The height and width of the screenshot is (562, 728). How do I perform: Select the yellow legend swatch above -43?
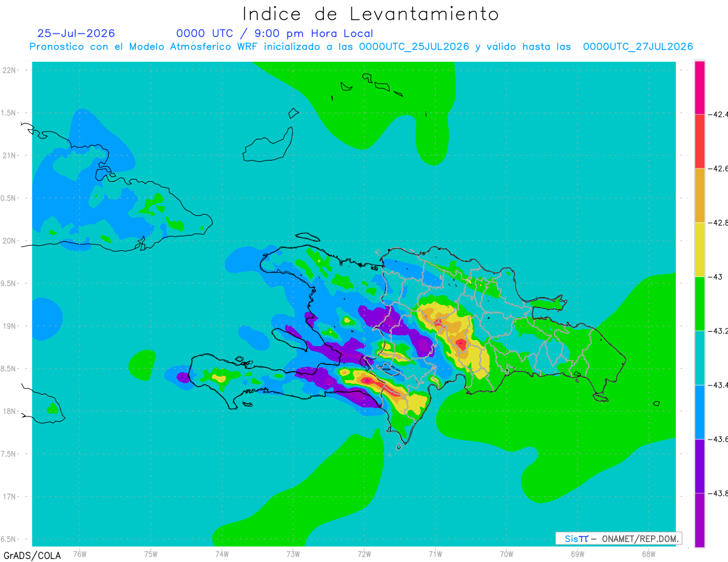699,249
